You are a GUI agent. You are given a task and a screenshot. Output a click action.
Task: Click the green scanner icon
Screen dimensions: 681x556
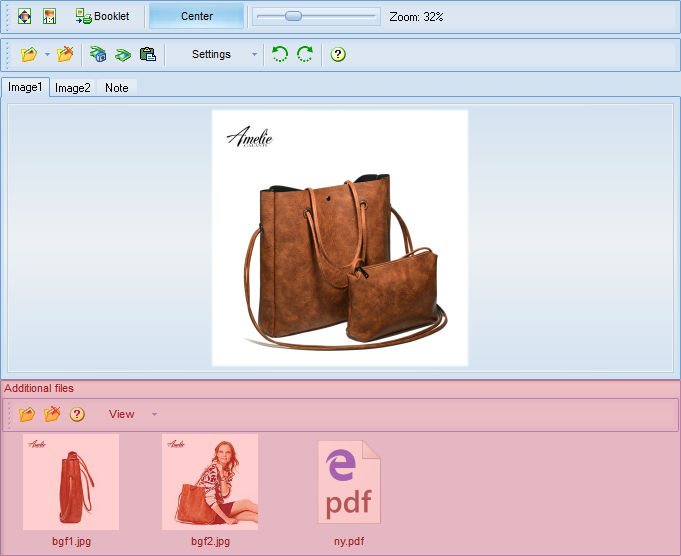[123, 55]
